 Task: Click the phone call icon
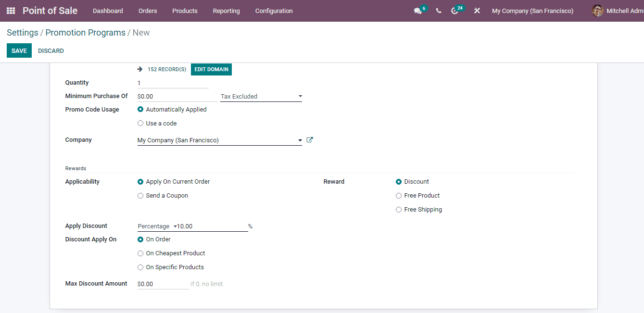pyautogui.click(x=438, y=11)
